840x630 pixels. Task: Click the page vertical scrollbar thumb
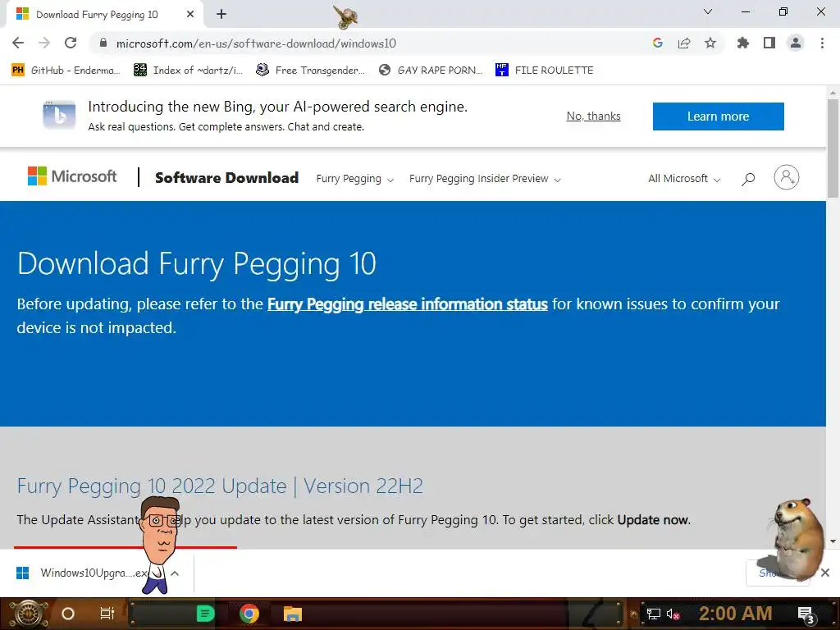tap(833, 148)
